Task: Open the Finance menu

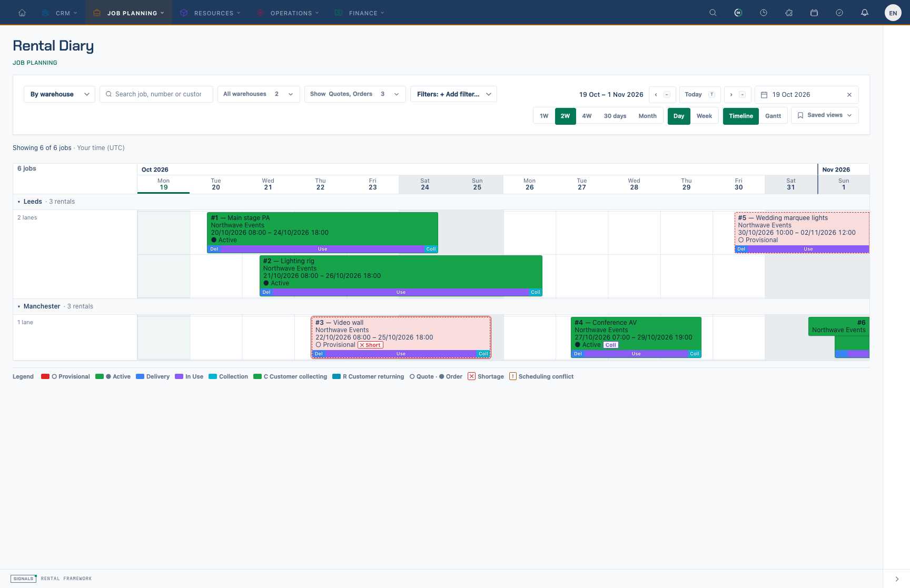Action: 360,13
